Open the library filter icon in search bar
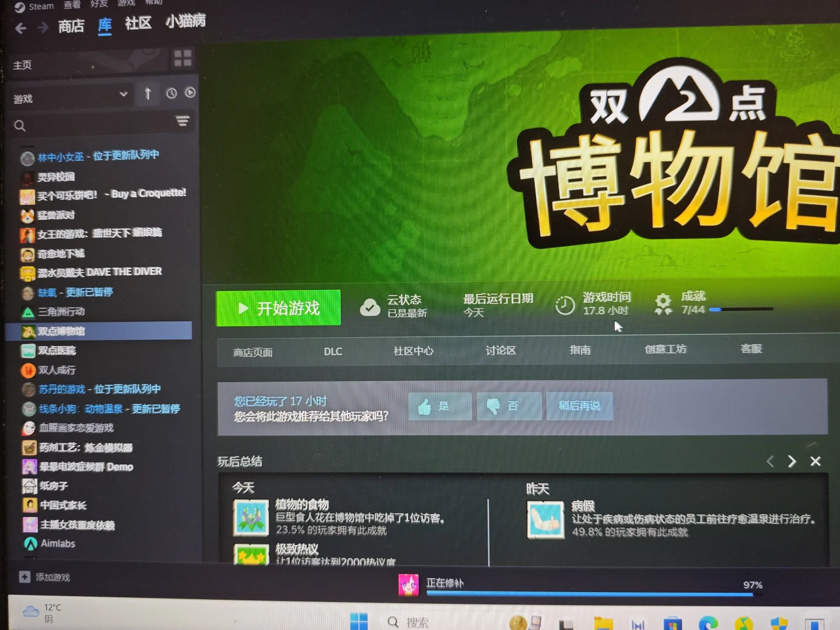This screenshot has width=840, height=630. tap(183, 121)
